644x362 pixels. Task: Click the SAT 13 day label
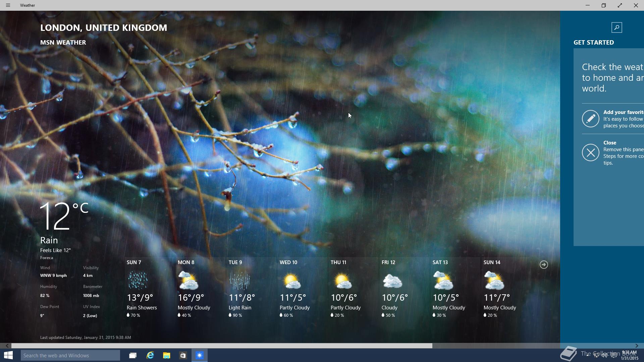440,262
